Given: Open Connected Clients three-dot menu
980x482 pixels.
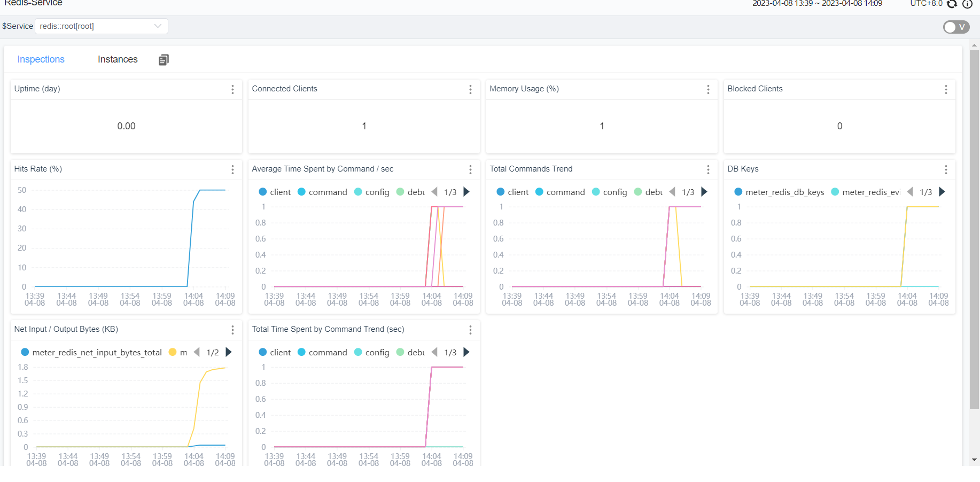Looking at the screenshot, I should [470, 89].
